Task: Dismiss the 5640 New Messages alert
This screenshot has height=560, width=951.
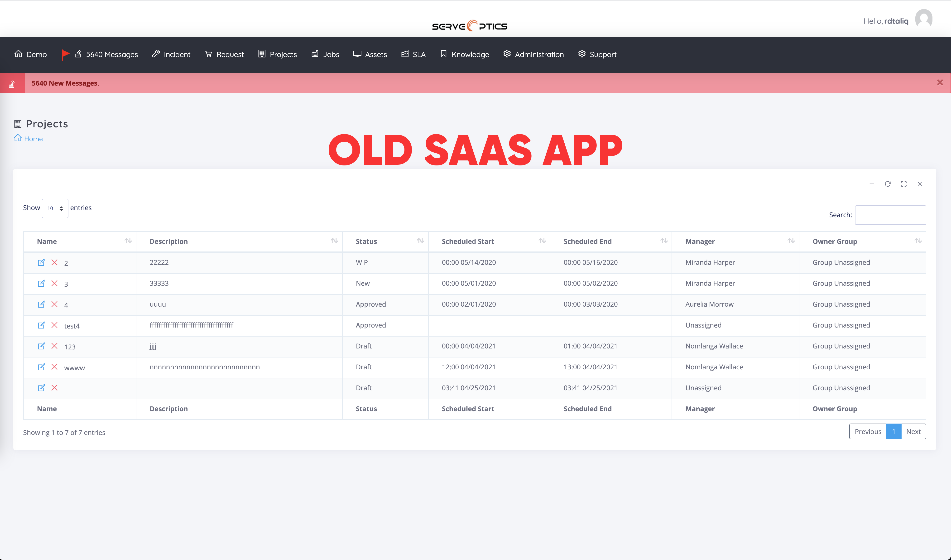Action: click(x=940, y=82)
